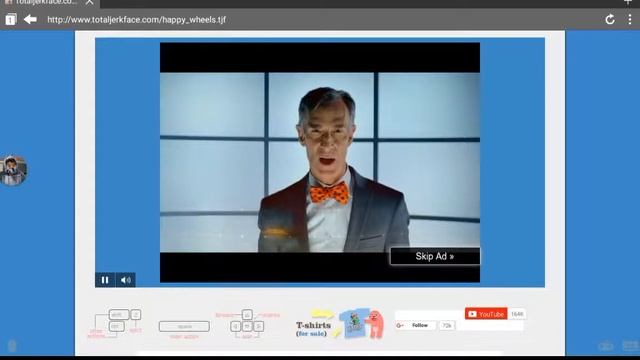Click the space key diagram
This screenshot has height=360, width=640.
coord(184,327)
